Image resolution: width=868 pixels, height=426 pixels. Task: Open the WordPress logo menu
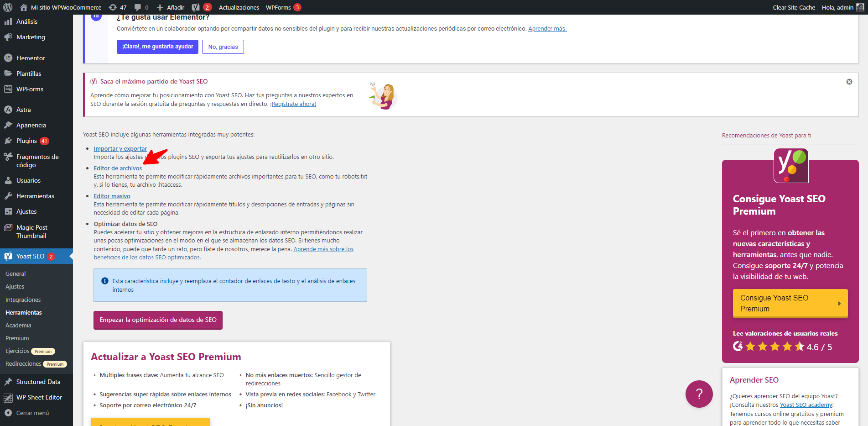(8, 7)
